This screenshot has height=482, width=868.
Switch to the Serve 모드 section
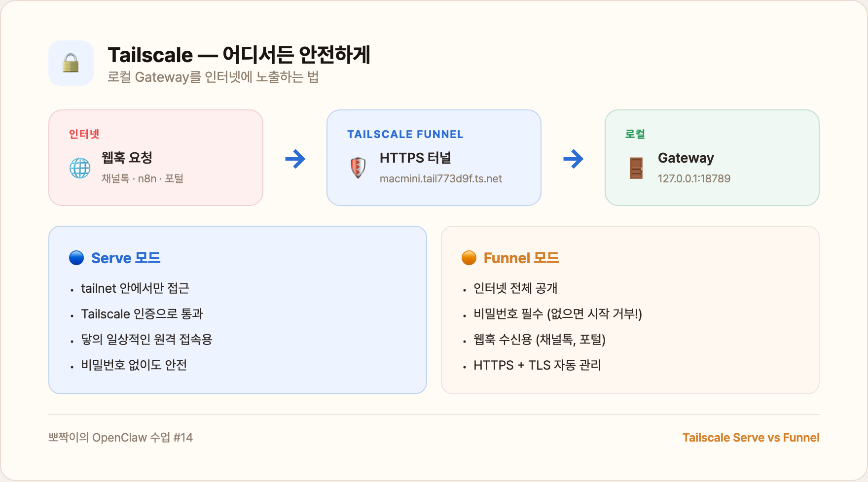[x=126, y=257]
